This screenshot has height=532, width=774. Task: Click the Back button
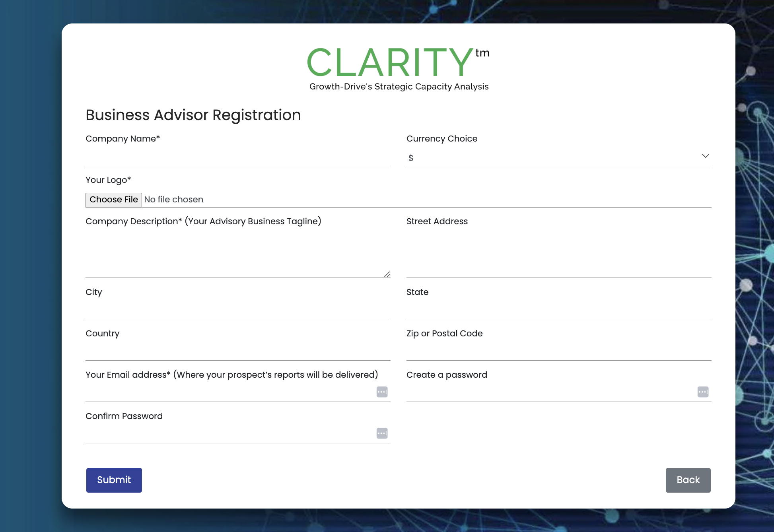pos(688,480)
